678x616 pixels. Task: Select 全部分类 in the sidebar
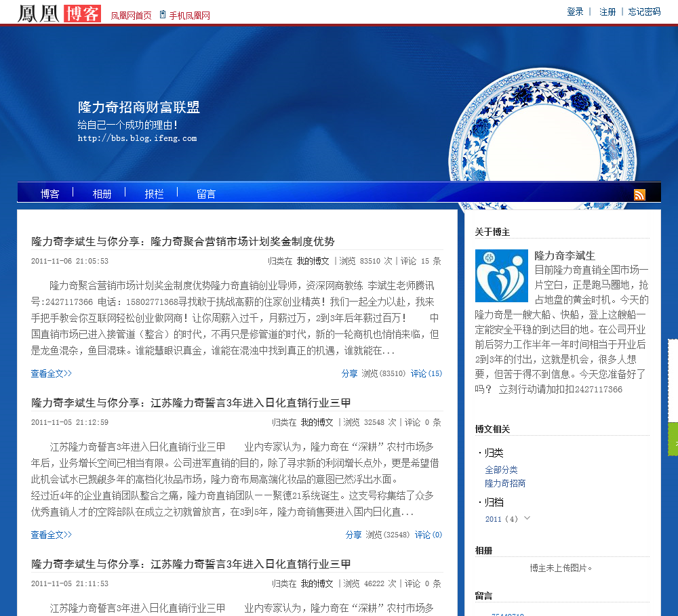coord(501,470)
